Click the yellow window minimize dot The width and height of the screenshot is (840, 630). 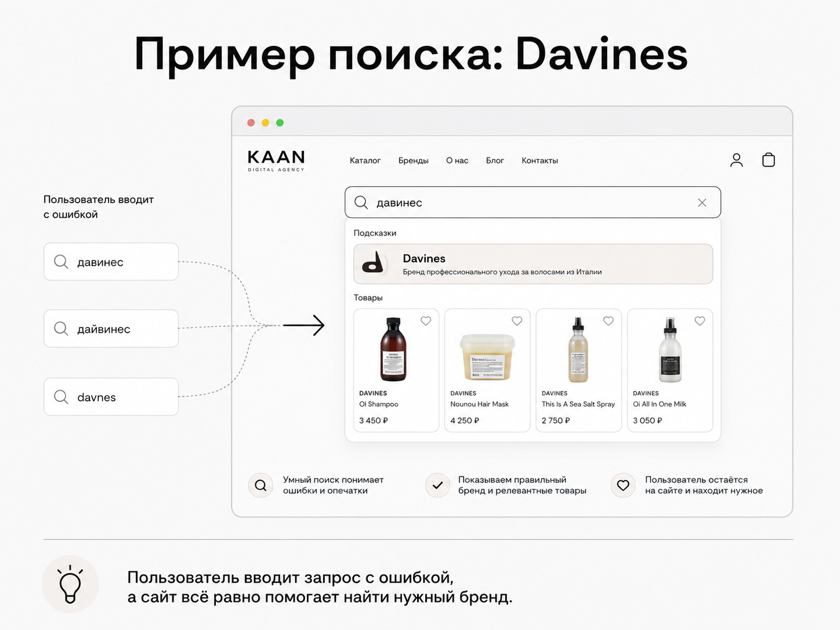tap(266, 122)
